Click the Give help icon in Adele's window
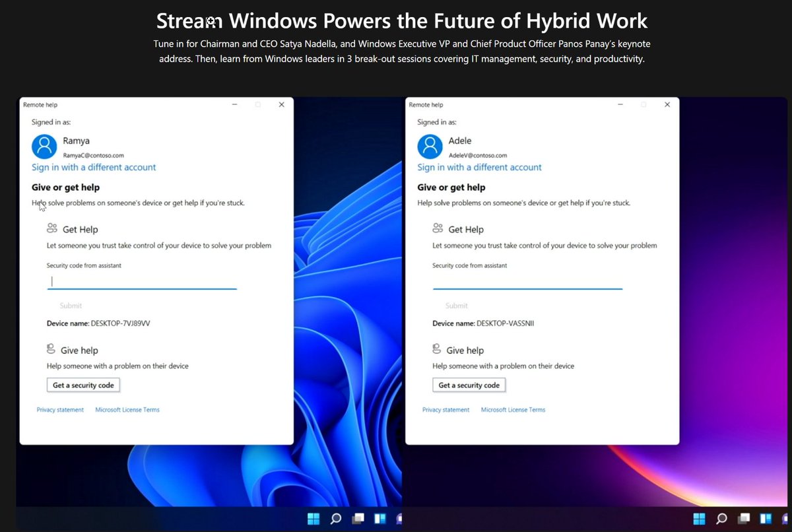Image resolution: width=792 pixels, height=532 pixels. coord(438,349)
